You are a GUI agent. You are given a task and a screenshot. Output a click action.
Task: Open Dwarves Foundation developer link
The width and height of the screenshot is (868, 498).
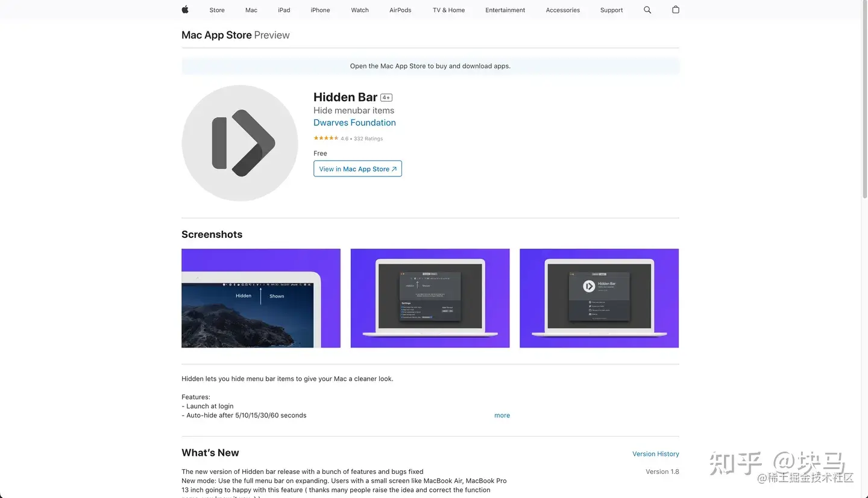(354, 123)
